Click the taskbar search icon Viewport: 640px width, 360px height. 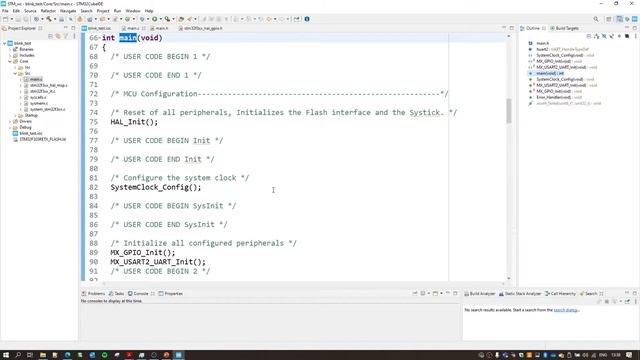pyautogui.click(x=18, y=355)
